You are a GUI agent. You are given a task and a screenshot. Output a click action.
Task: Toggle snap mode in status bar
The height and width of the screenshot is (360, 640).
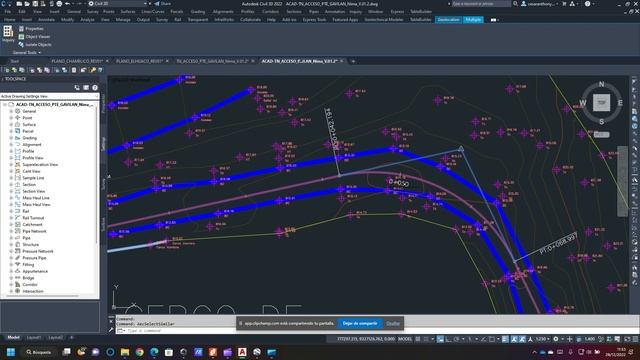tap(426, 339)
